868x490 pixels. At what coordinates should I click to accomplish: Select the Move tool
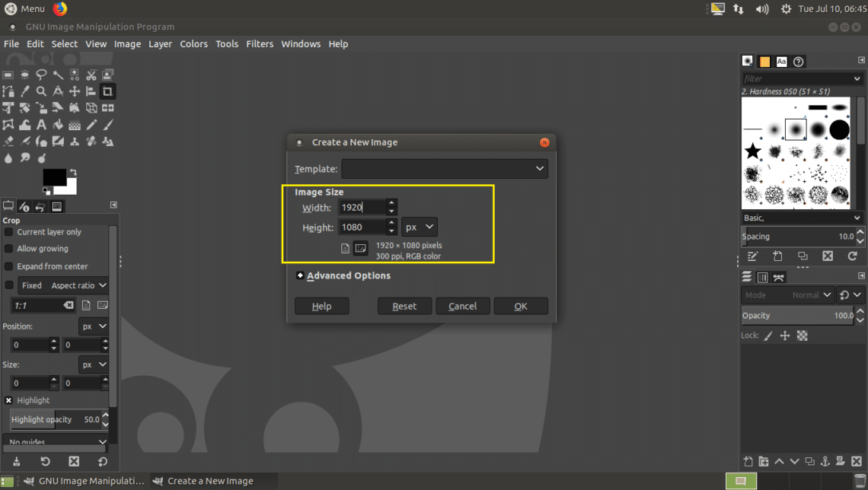[75, 91]
